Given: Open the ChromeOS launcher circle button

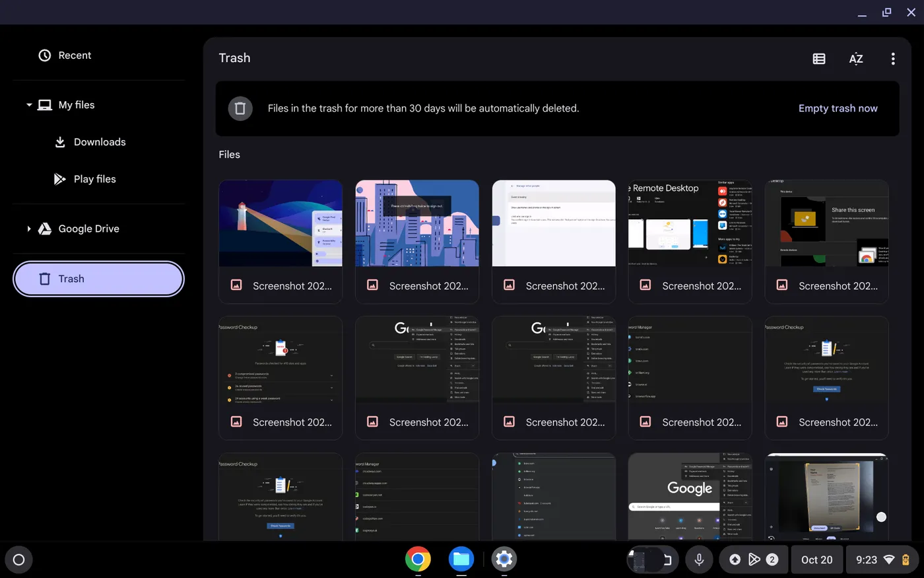Looking at the screenshot, I should point(18,560).
